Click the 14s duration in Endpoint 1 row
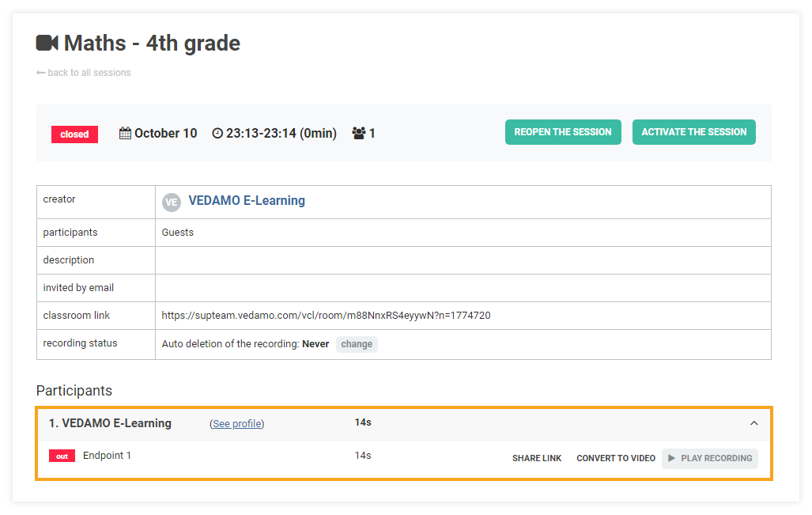 [x=362, y=456]
